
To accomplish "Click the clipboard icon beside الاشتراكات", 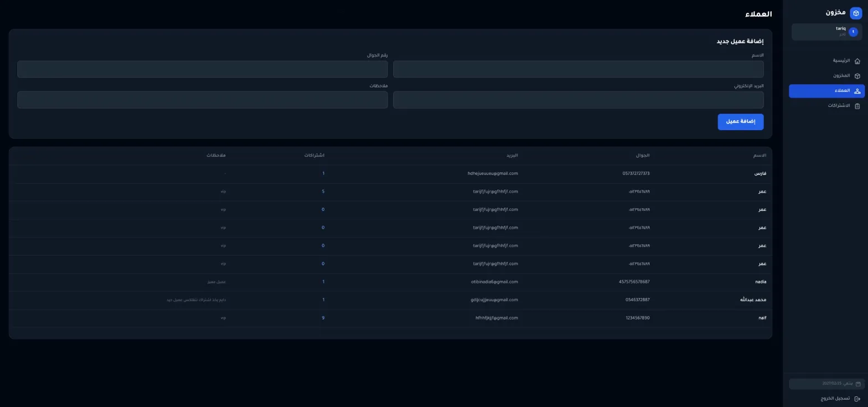I will click(x=857, y=106).
